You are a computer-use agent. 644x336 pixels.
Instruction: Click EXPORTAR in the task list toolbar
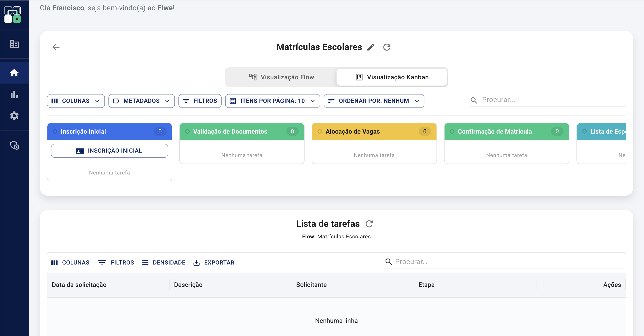[x=214, y=262]
